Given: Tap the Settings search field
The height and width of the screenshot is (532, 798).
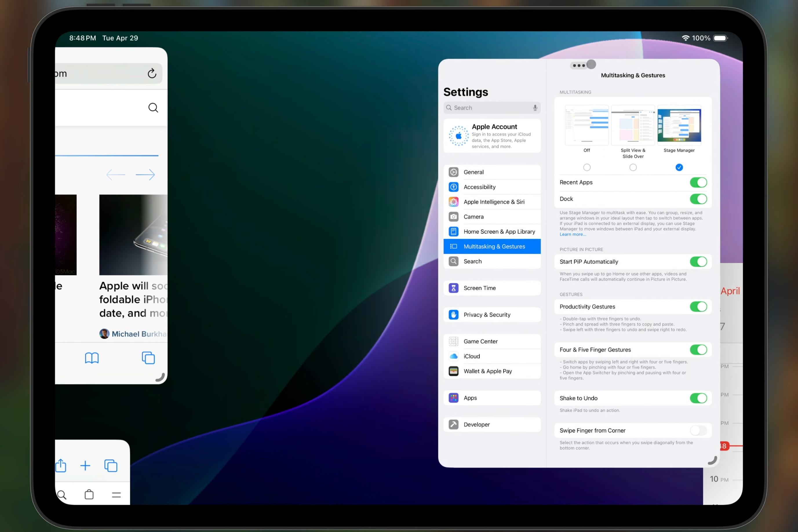Looking at the screenshot, I should point(492,108).
